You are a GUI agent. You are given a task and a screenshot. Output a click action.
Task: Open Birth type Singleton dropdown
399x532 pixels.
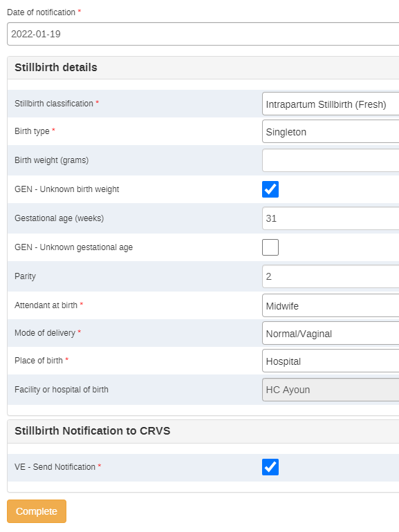pos(331,132)
